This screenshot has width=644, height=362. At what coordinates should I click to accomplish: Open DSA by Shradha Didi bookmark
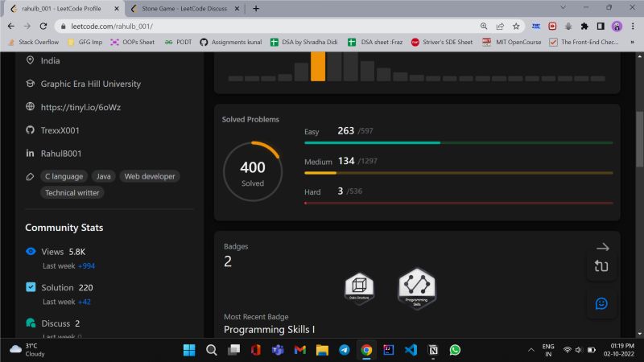pos(304,42)
